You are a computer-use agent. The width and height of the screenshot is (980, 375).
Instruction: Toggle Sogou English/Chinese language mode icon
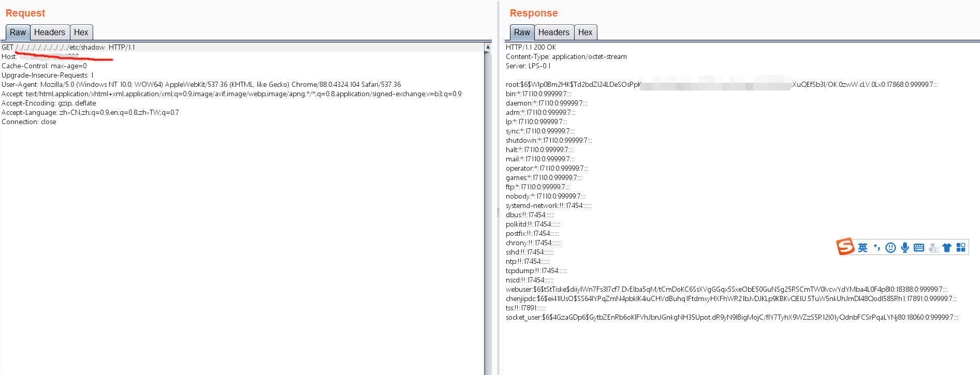click(862, 248)
